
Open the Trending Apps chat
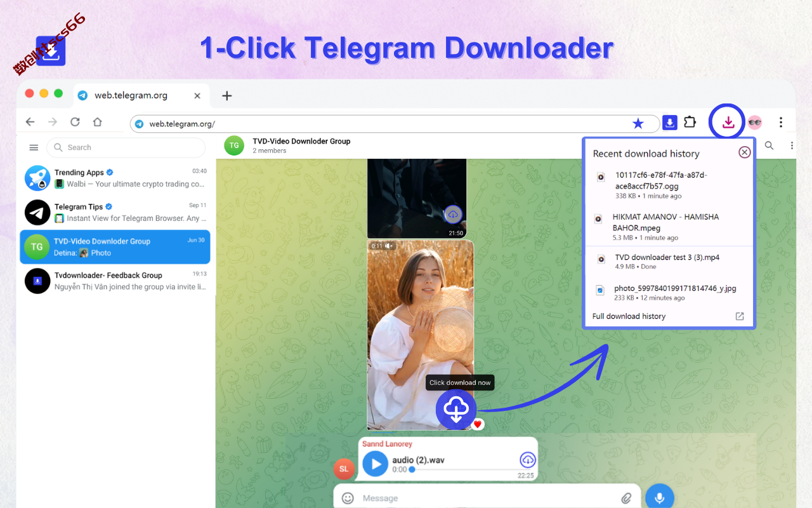click(115, 178)
